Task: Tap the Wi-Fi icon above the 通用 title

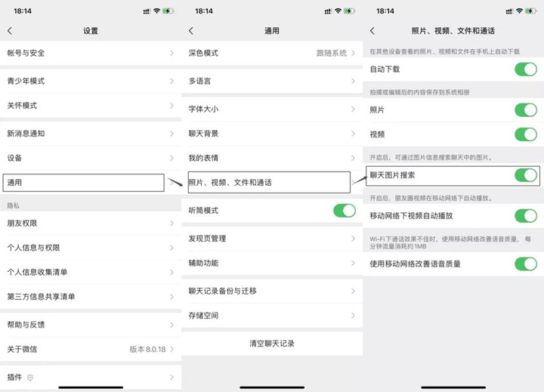Action: pos(338,11)
